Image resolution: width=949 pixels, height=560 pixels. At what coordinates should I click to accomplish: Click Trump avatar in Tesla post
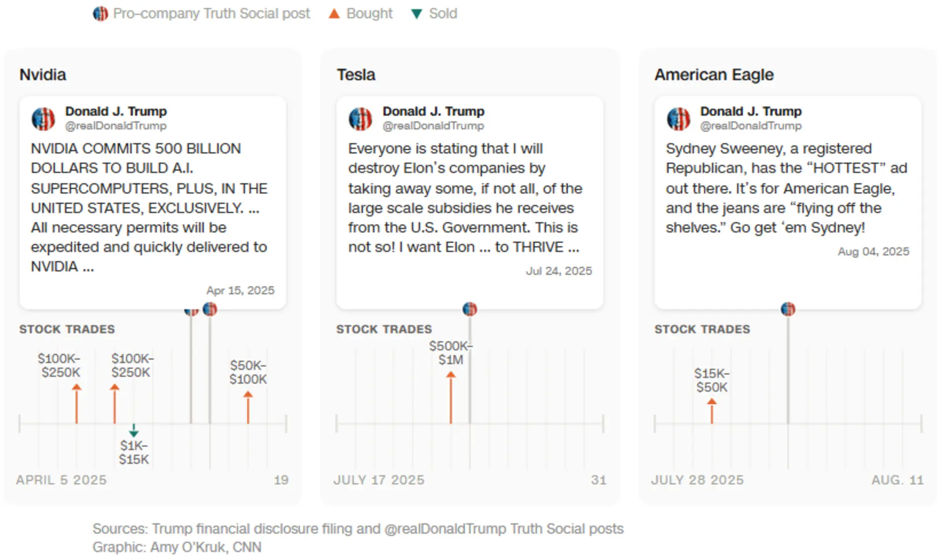(360, 119)
